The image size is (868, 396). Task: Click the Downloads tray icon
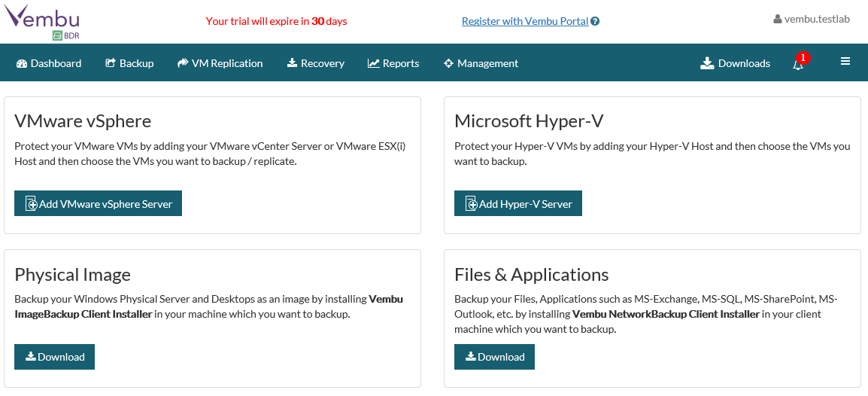click(707, 63)
